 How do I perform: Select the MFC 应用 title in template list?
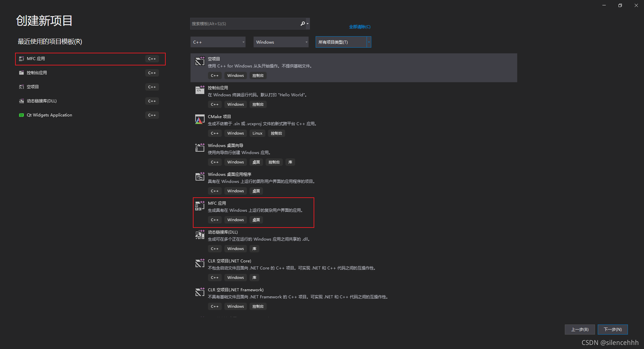[217, 203]
